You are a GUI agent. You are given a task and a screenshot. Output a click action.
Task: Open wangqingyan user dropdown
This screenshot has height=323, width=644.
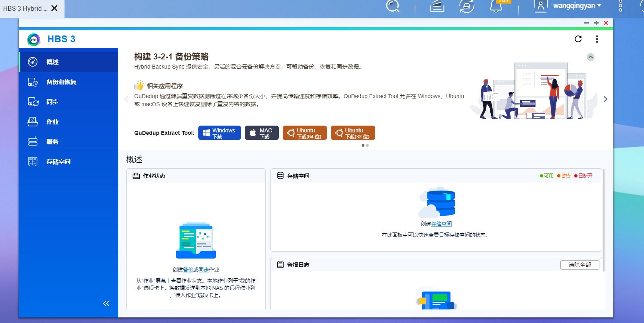coord(577,6)
